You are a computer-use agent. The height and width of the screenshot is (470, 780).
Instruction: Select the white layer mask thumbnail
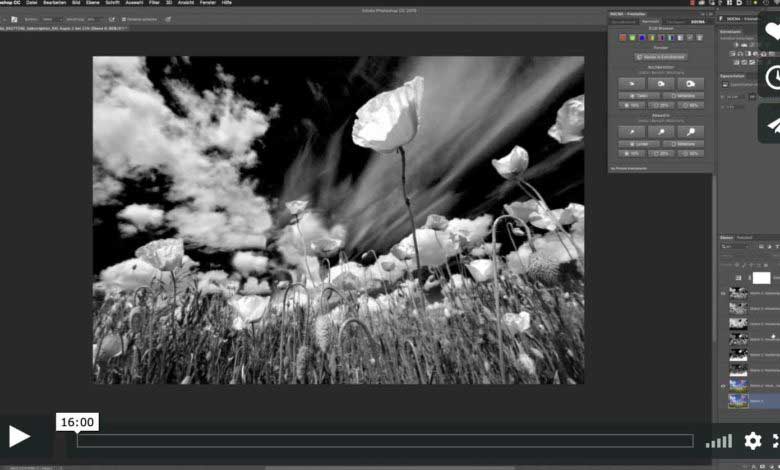pyautogui.click(x=761, y=278)
